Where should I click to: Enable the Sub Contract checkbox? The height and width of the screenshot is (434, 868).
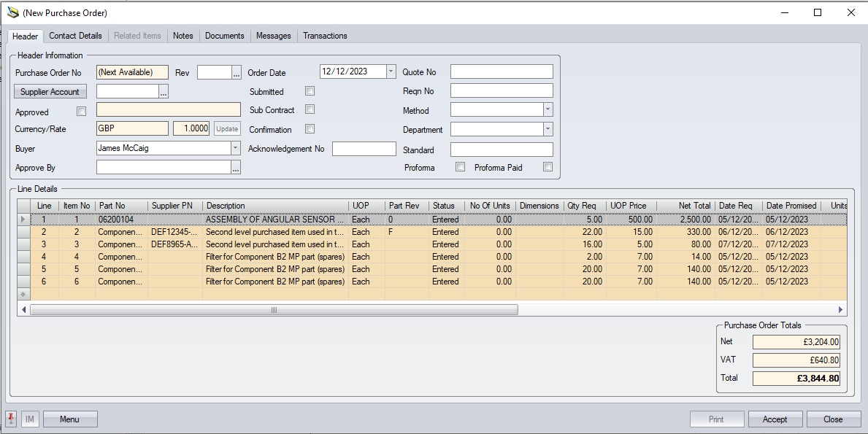click(x=310, y=109)
